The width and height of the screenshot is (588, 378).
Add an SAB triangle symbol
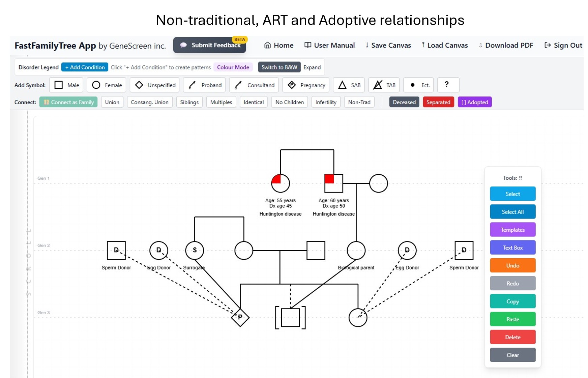click(349, 85)
